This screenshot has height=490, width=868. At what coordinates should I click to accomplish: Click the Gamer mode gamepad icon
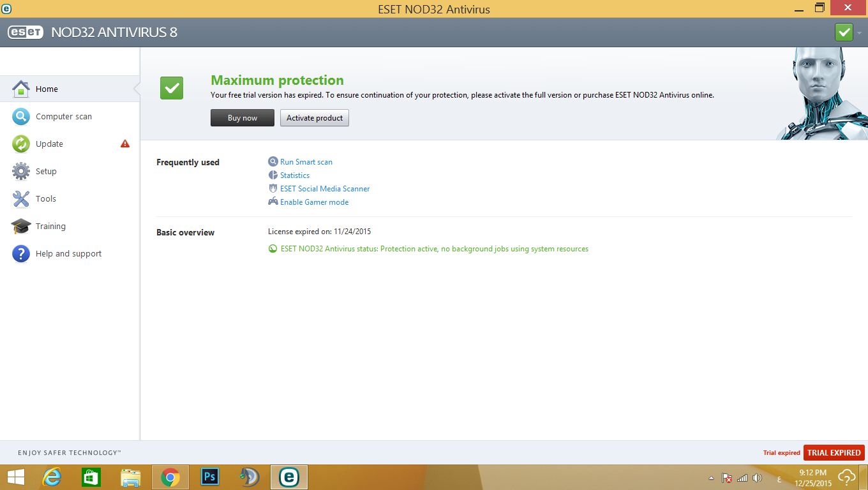273,202
